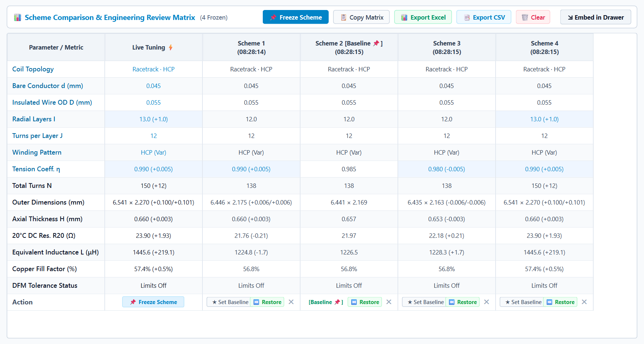Select the Bare Conductor d (mm) label
The width and height of the screenshot is (644, 344).
(x=48, y=86)
